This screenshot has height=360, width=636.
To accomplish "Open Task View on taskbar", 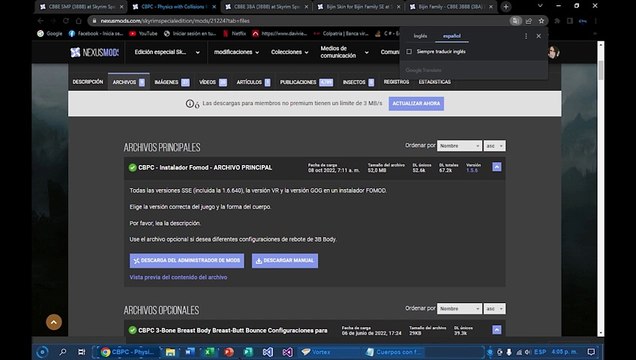I will click(x=82, y=352).
